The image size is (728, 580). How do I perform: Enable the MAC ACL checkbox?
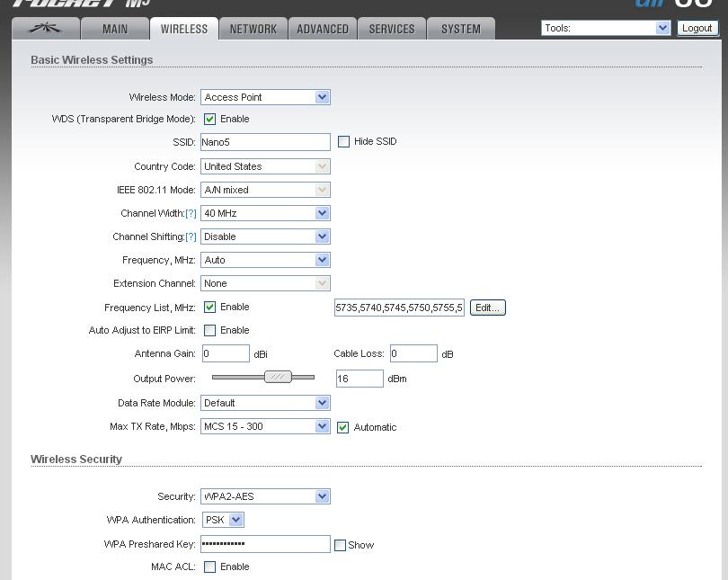[210, 567]
